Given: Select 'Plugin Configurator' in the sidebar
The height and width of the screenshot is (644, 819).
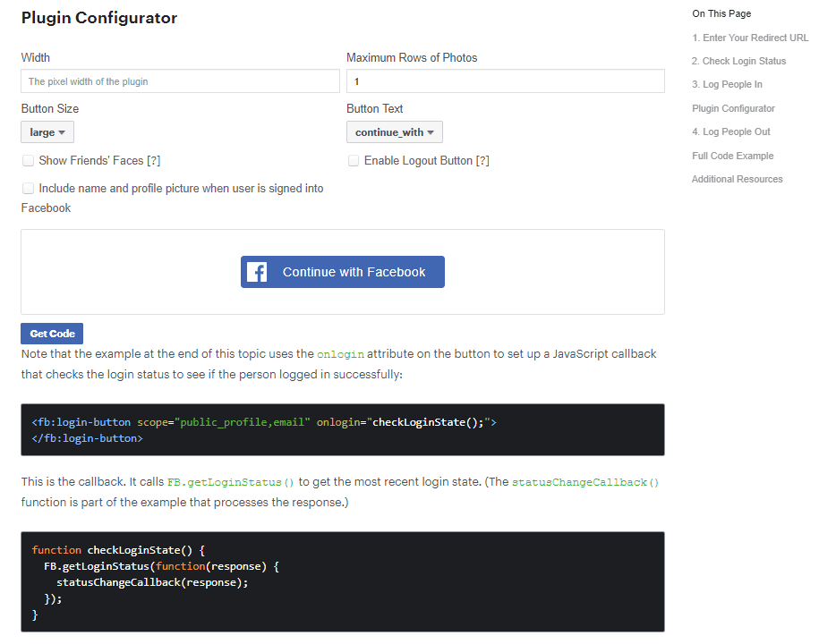Looking at the screenshot, I should point(734,107).
